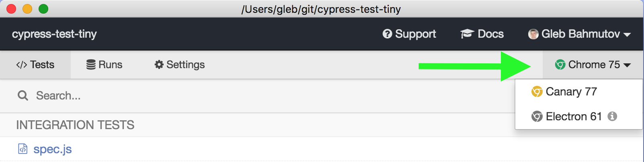Click the spec.js file icon
The width and height of the screenshot is (644, 162).
pyautogui.click(x=23, y=149)
